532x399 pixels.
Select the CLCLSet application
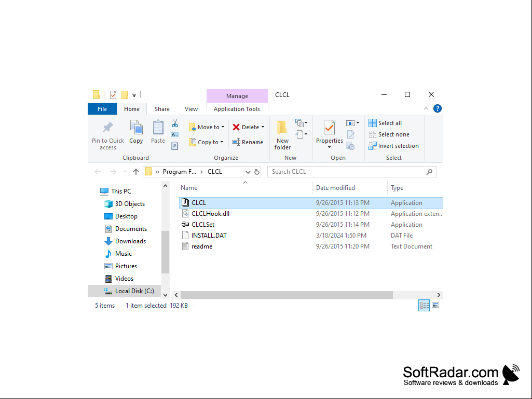click(311, 225)
